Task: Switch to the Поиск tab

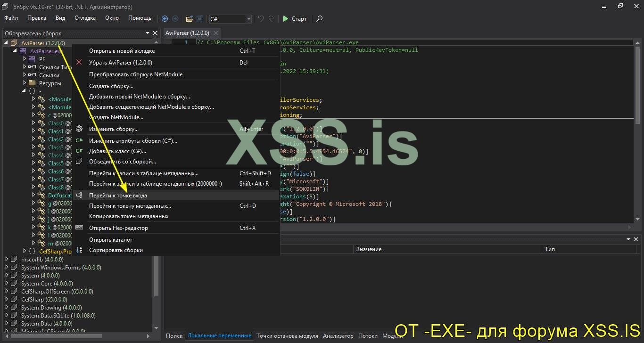Action: point(174,336)
